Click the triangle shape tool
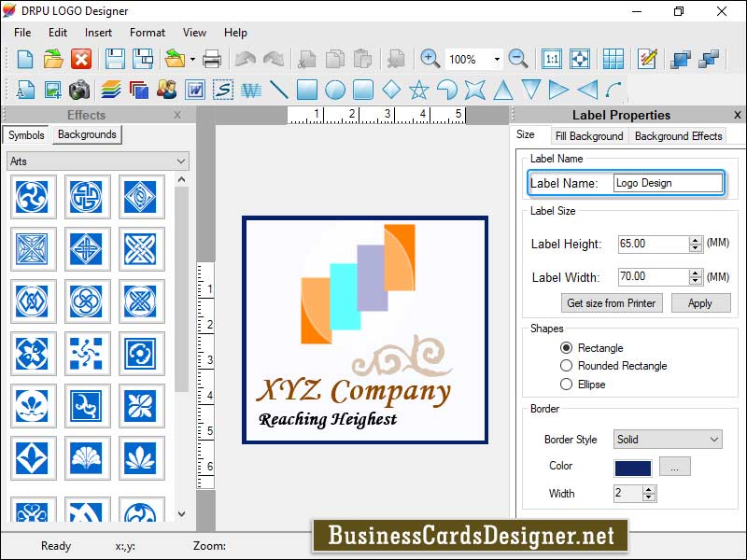747x560 pixels. [503, 90]
